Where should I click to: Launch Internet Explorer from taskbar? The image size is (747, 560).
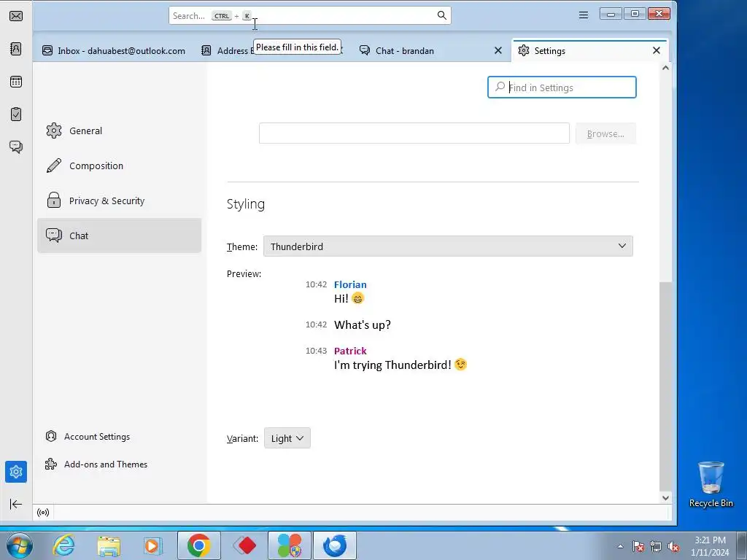tap(63, 545)
